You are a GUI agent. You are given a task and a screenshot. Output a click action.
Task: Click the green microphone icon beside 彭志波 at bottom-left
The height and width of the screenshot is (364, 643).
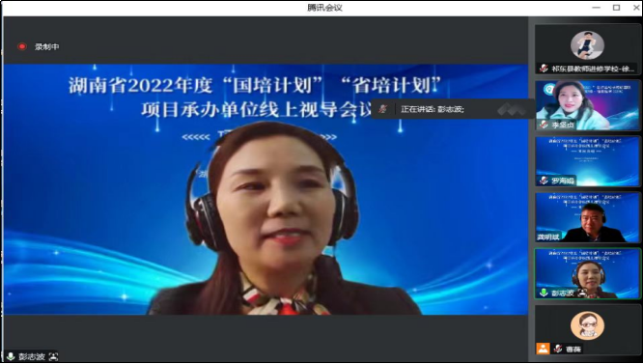click(11, 356)
